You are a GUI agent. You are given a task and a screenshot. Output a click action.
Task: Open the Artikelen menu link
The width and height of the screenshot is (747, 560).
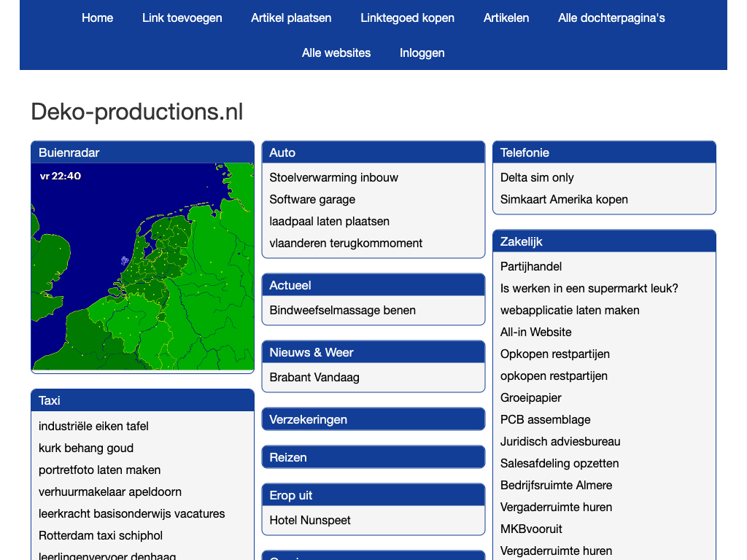pyautogui.click(x=506, y=17)
